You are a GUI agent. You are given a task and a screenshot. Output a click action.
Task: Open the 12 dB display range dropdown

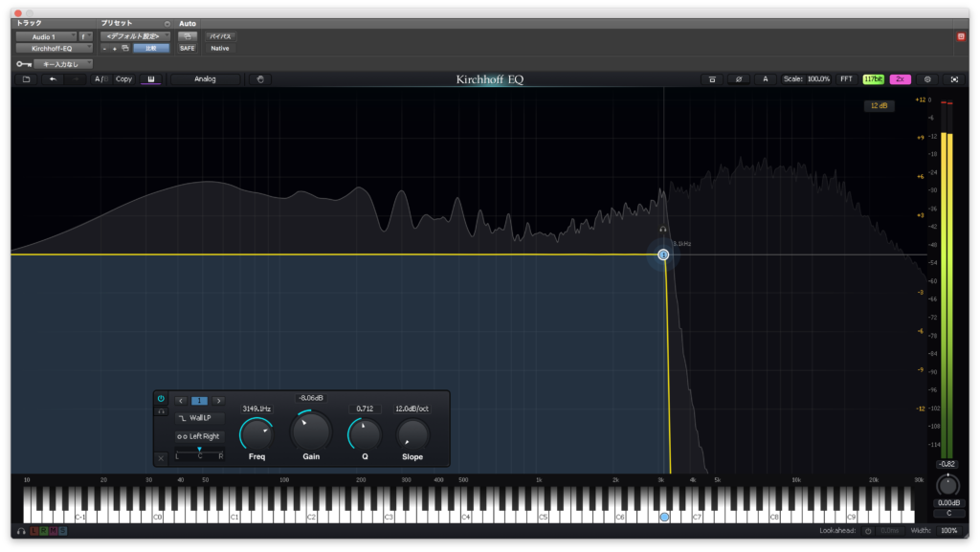click(x=879, y=105)
